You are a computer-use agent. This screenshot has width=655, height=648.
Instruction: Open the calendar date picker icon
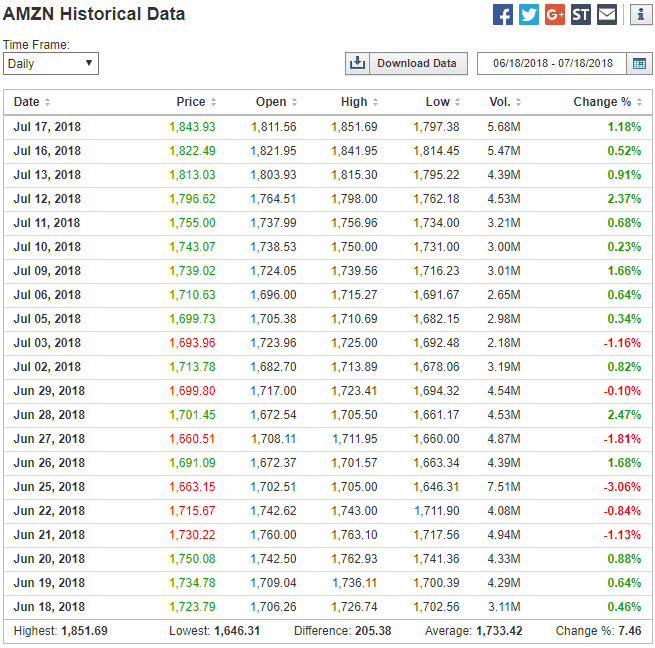pos(639,63)
